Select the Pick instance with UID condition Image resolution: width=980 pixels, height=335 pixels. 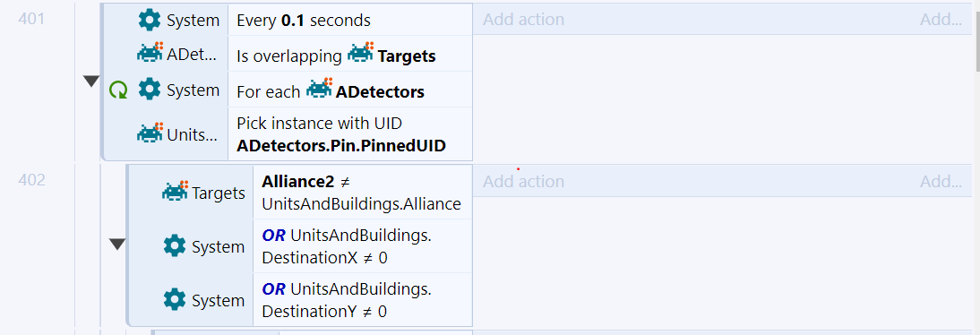(350, 134)
